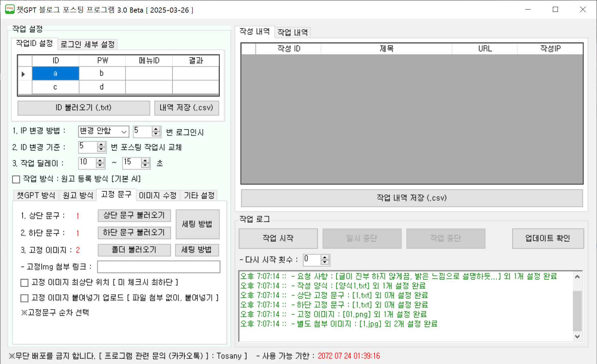
Task: Click ID 불러오기 (.txt) button
Action: point(84,108)
